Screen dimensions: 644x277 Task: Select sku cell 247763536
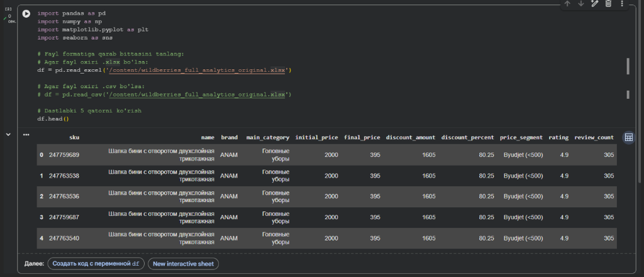(x=64, y=196)
